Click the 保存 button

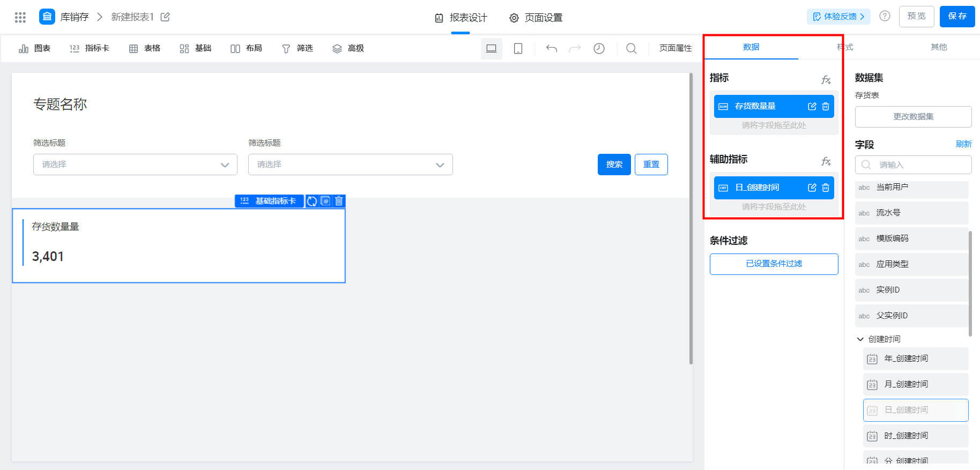[957, 17]
